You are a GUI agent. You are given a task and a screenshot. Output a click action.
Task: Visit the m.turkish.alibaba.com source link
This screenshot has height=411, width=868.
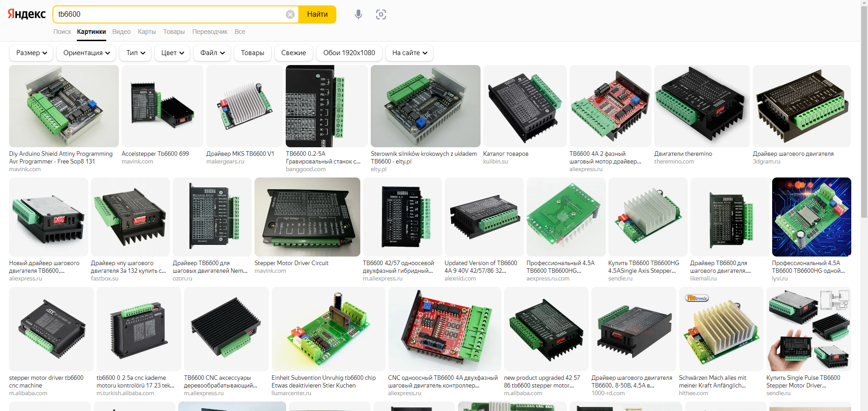(x=125, y=393)
